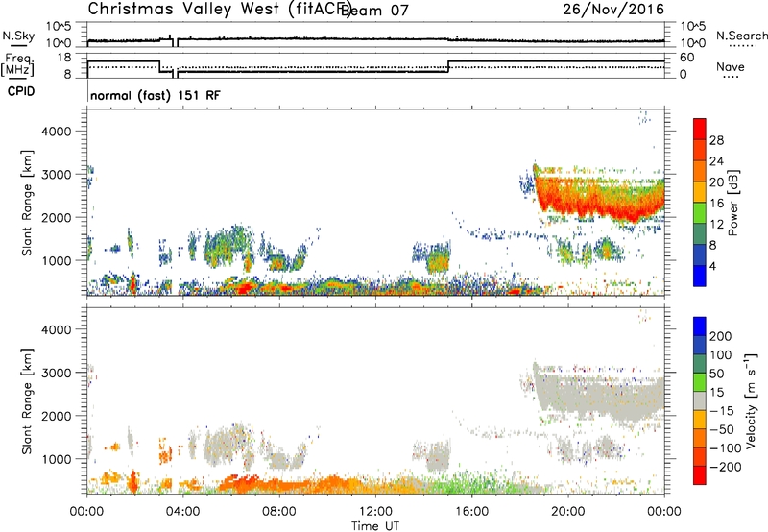Pick the red top segment of power colorbar
The height and width of the screenshot is (532, 768).
[x=700, y=130]
